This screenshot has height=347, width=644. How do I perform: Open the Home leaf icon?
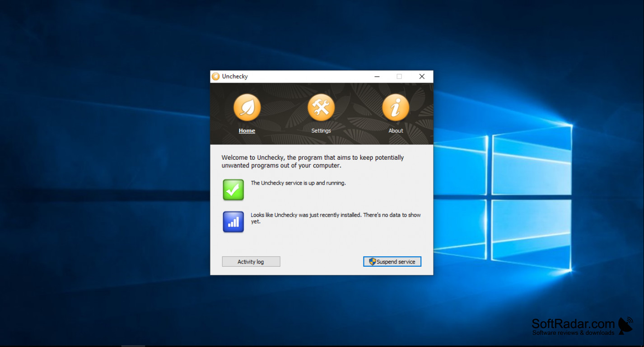(x=247, y=107)
